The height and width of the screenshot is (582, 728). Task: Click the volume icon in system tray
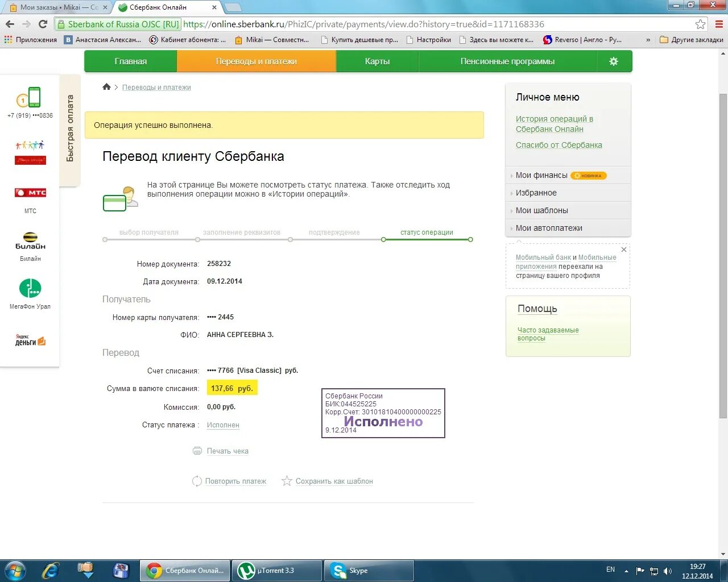point(668,571)
